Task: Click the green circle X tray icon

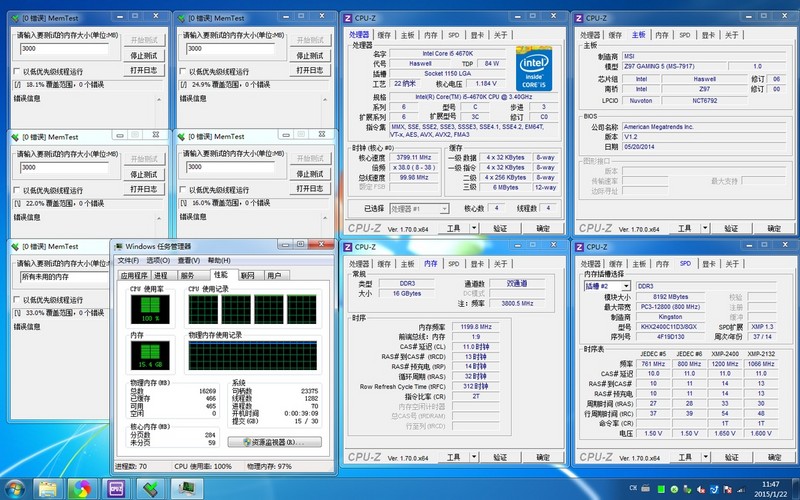Action: pyautogui.click(x=674, y=489)
